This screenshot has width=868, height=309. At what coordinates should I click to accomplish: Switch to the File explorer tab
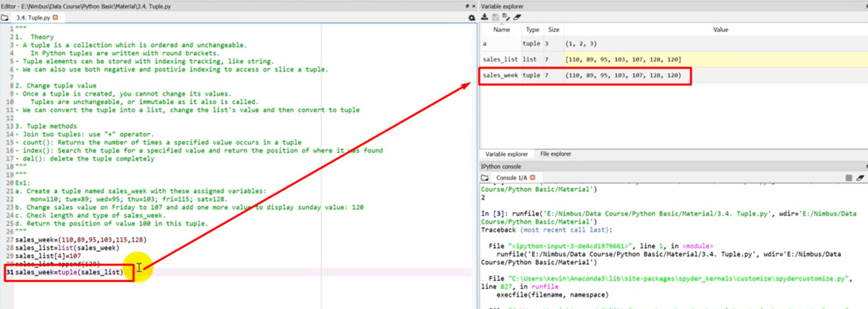coord(556,154)
